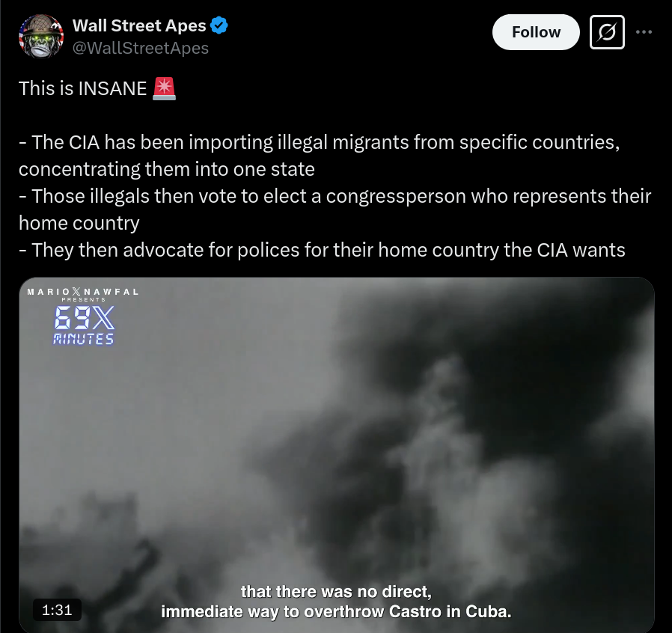Click the "This is INSANE" post text

tap(83, 89)
